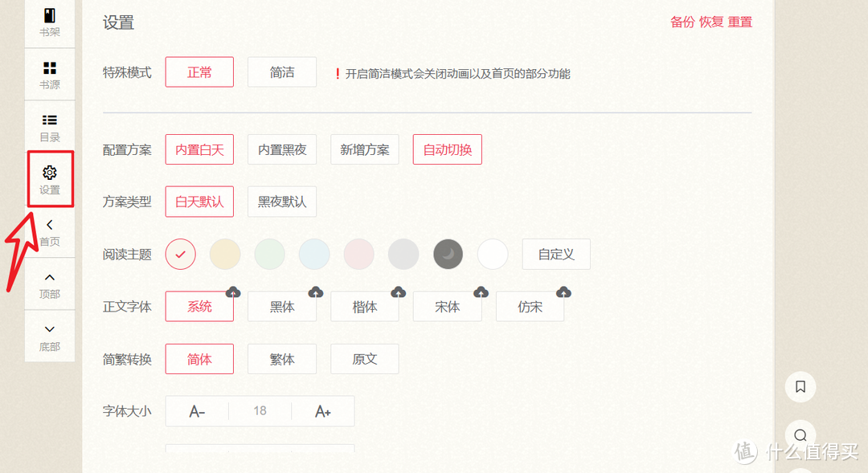Viewport: 868px width, 473px height.
Task: Click the bookmark icon button
Action: click(800, 387)
